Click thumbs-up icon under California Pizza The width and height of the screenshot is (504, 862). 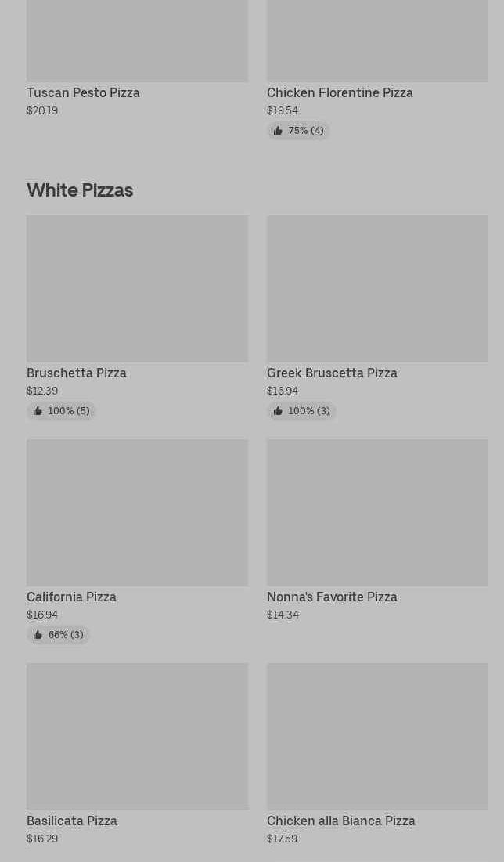38,635
